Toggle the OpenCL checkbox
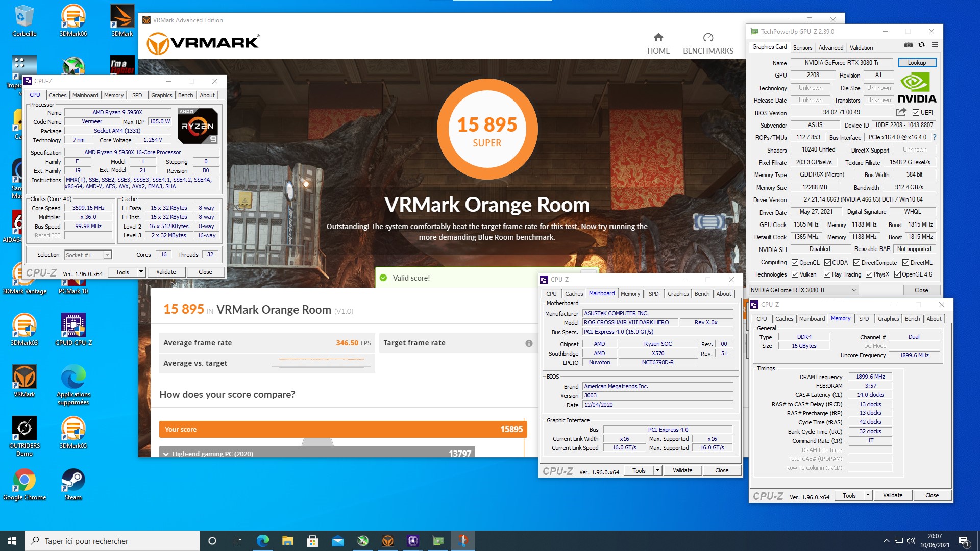The width and height of the screenshot is (980, 551). point(795,263)
